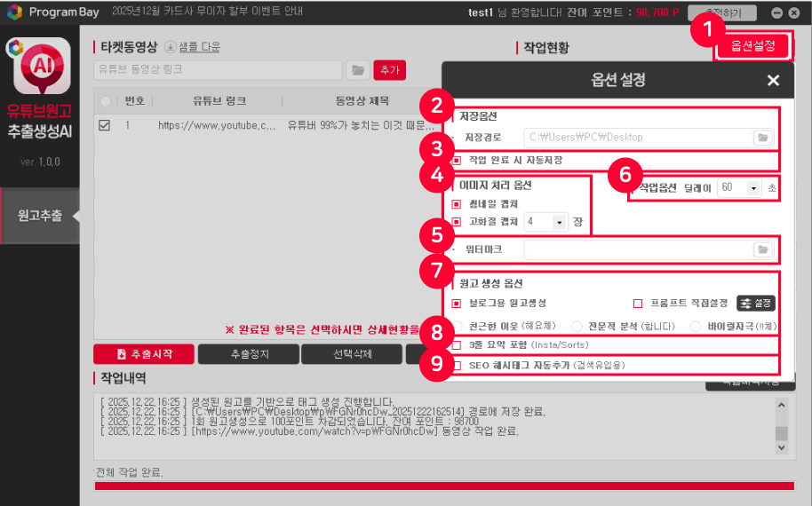The height and width of the screenshot is (506, 812).
Task: Enable the 3줄 요약 포함 checkbox
Action: 457,344
